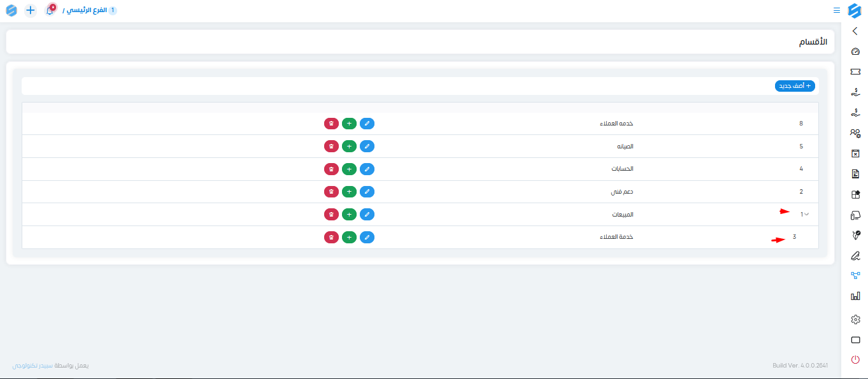868x379 pixels.
Task: Click the notification bell icon
Action: (50, 11)
